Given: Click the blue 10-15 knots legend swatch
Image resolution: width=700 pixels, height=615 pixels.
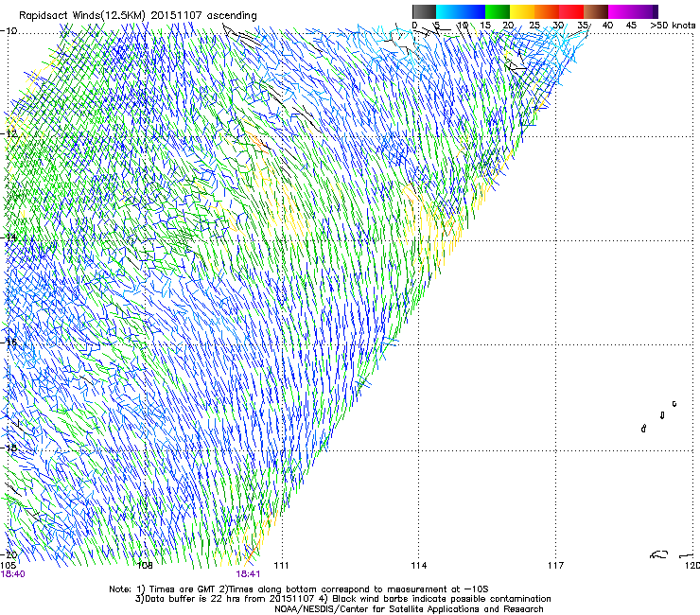Looking at the screenshot, I should point(473,11).
